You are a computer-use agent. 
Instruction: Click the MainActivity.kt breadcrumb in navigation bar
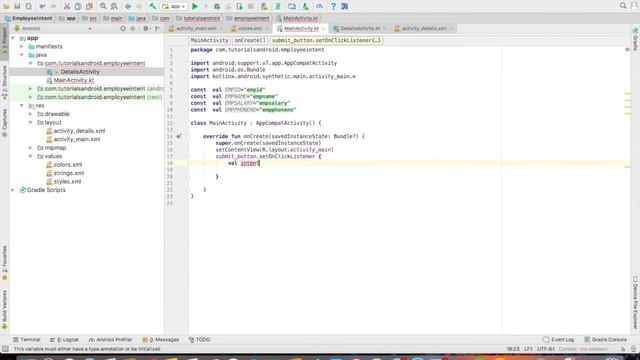click(x=297, y=18)
